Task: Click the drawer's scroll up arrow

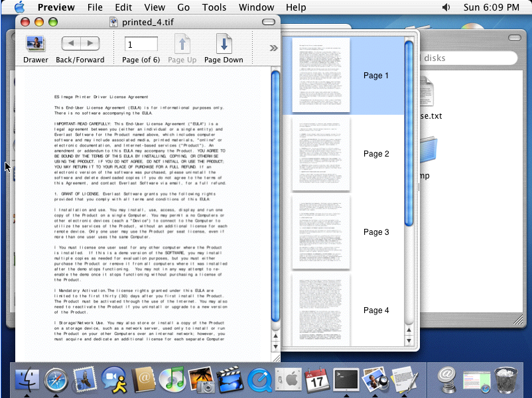Action: [409, 330]
